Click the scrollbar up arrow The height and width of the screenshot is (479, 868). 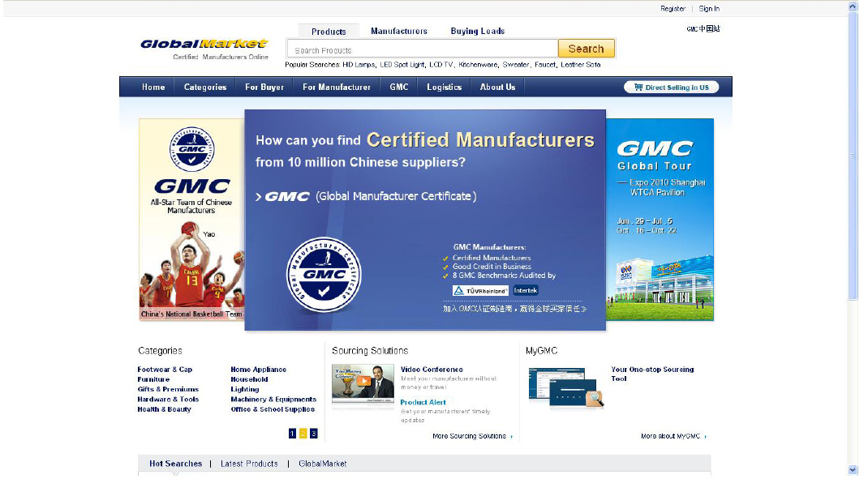[x=853, y=6]
